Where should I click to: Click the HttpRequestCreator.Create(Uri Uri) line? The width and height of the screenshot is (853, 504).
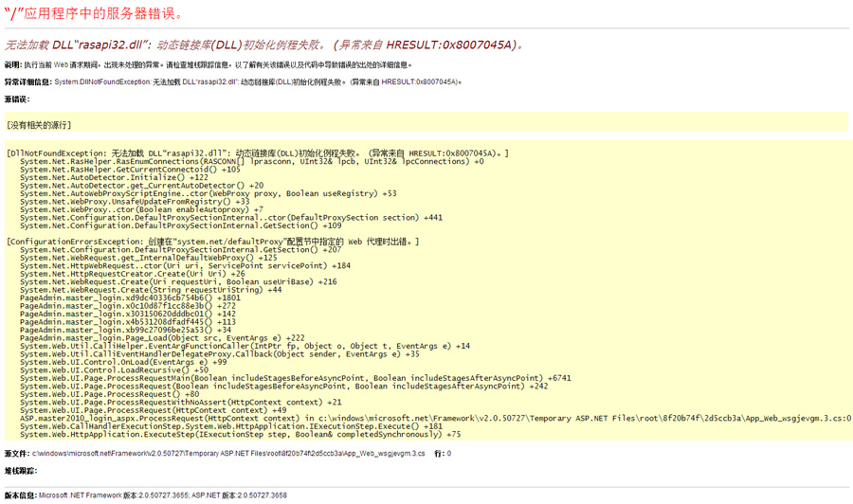coord(132,275)
